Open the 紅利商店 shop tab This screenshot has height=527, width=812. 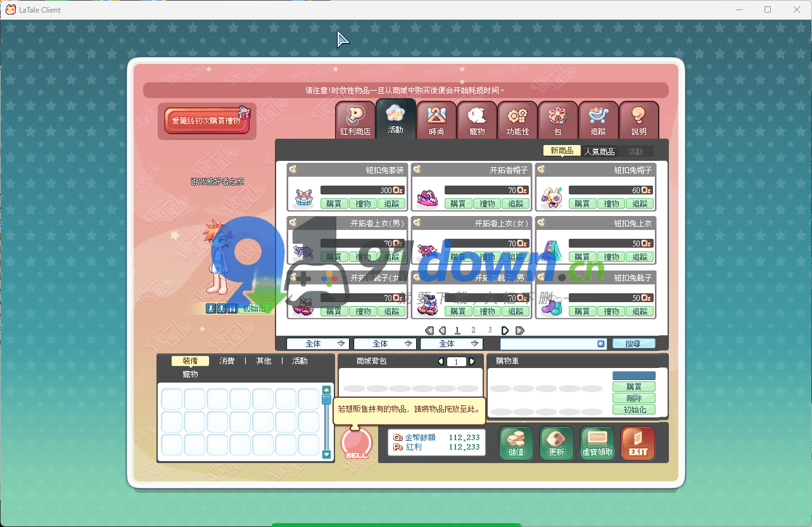tap(355, 120)
